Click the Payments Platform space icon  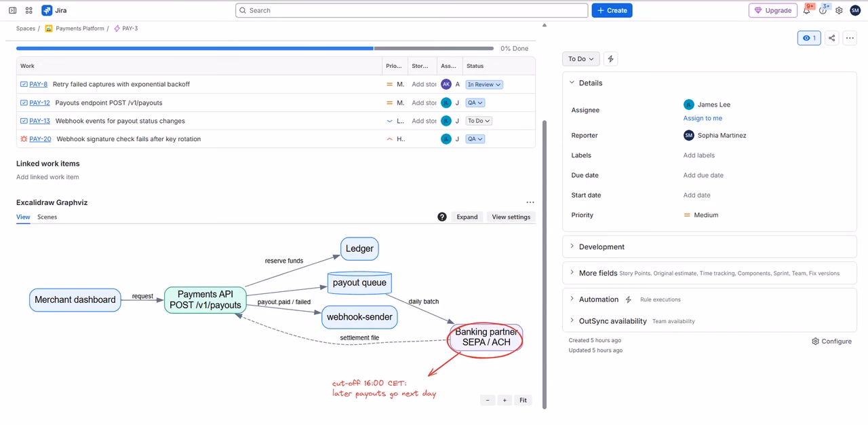point(49,29)
